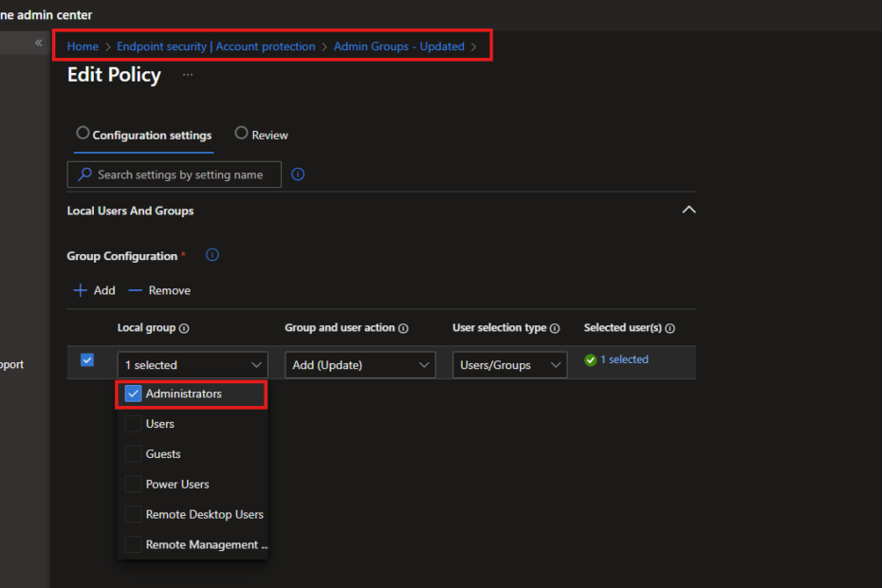Click info icon beside User selection type
The width and height of the screenshot is (882, 588).
click(555, 329)
